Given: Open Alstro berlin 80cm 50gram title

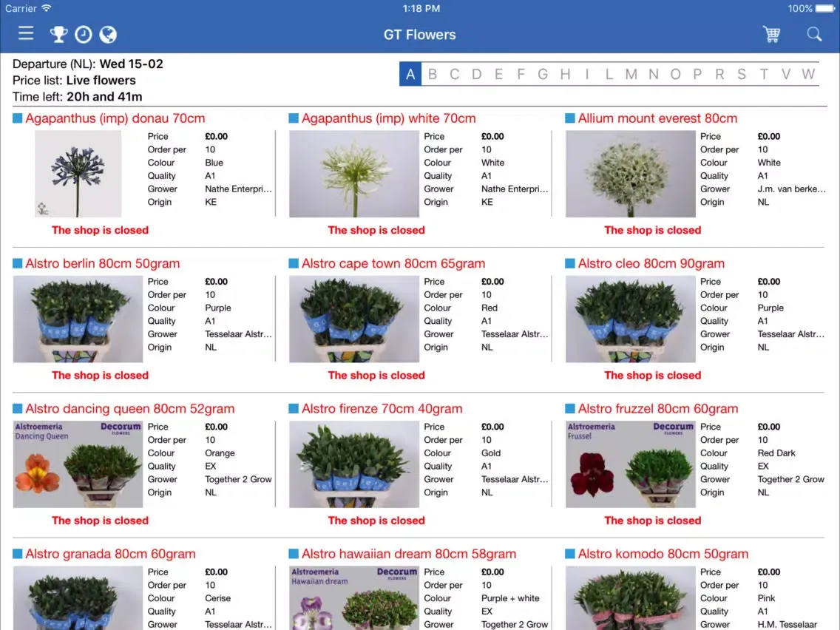Looking at the screenshot, I should pos(102,263).
